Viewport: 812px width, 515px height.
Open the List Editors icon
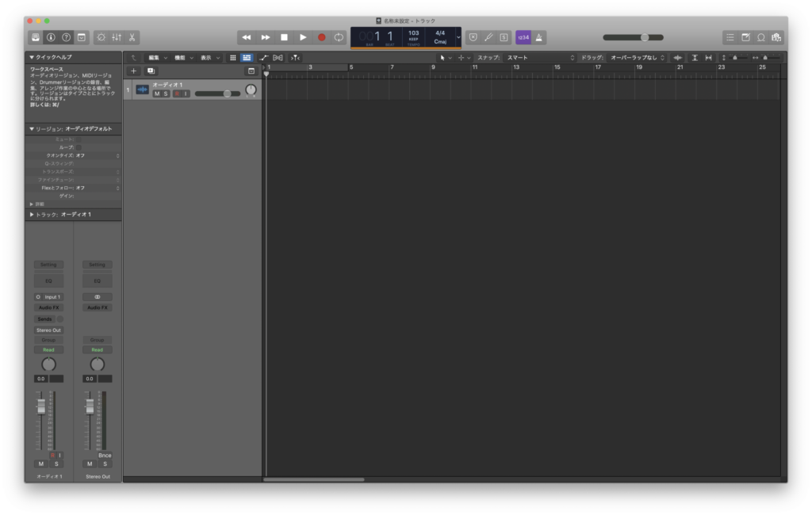[x=730, y=37]
